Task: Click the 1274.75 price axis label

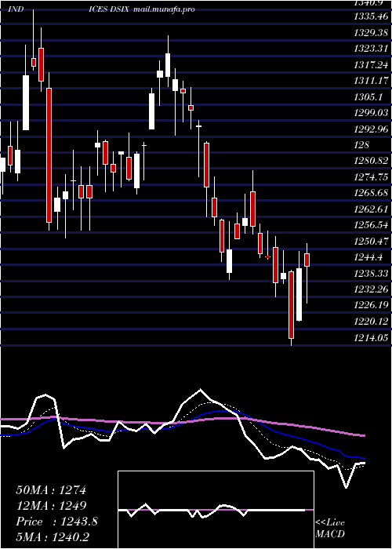Action: point(372,176)
